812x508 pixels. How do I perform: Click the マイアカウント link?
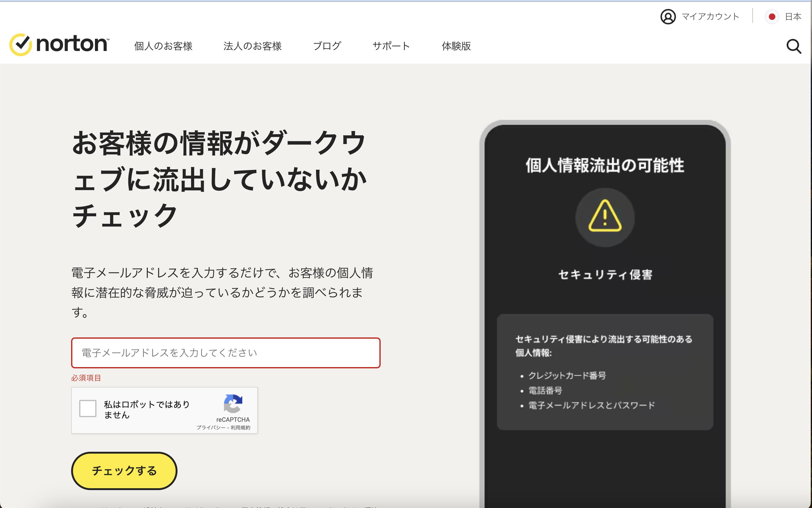pos(710,16)
